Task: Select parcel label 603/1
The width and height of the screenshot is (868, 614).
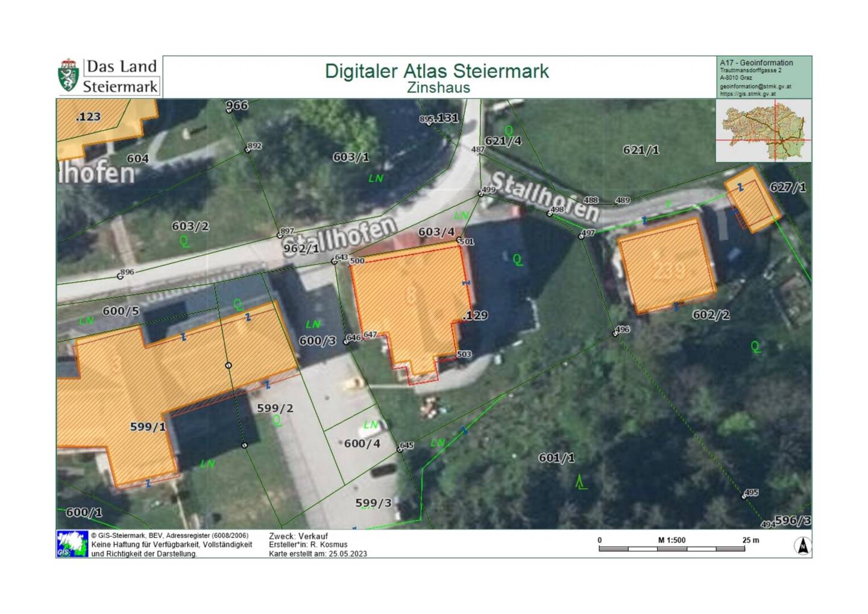Action: click(x=351, y=157)
